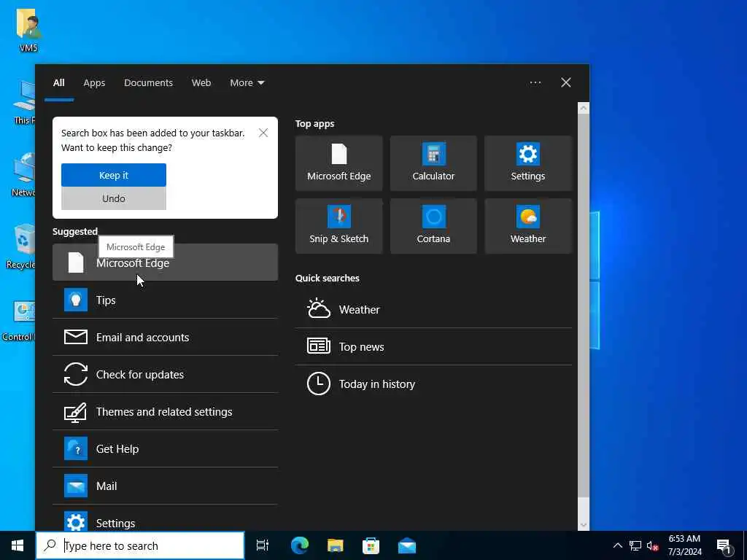Run Today in history quick search
This screenshot has height=560, width=747.
(x=433, y=384)
